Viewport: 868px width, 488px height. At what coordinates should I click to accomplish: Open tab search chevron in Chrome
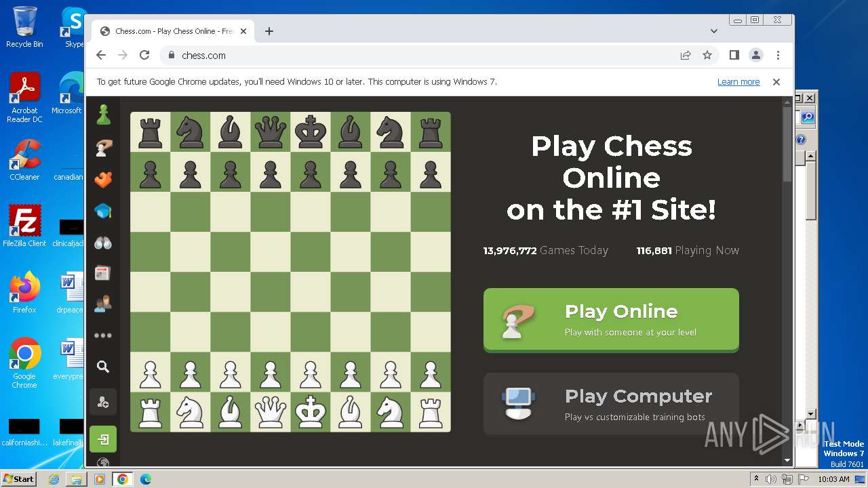pyautogui.click(x=714, y=31)
